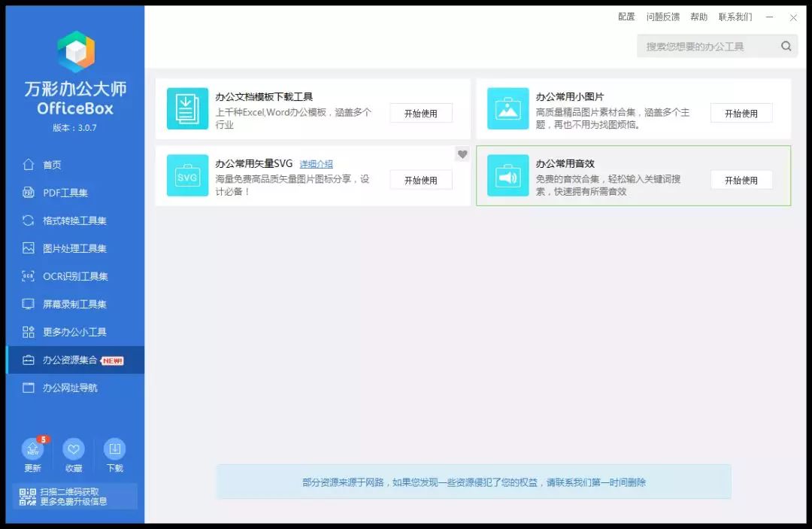Click the 办公常用矢量SVG tile icon

pyautogui.click(x=187, y=175)
